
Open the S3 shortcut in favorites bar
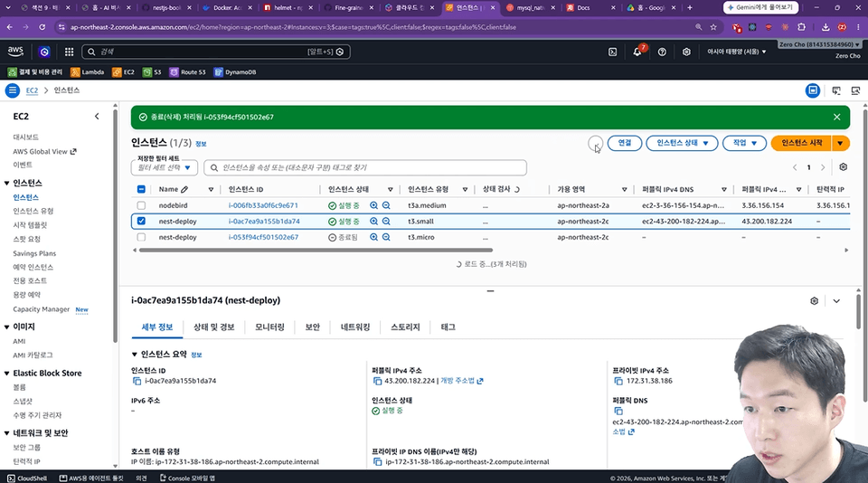152,72
